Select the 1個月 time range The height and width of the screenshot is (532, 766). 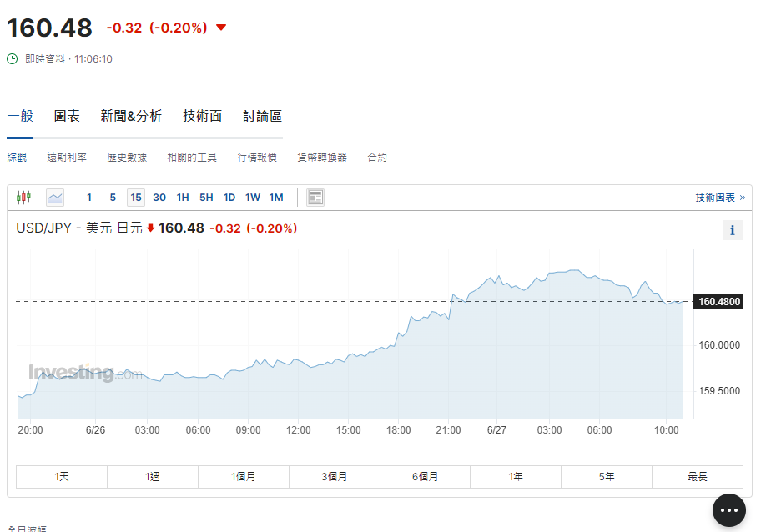244,477
